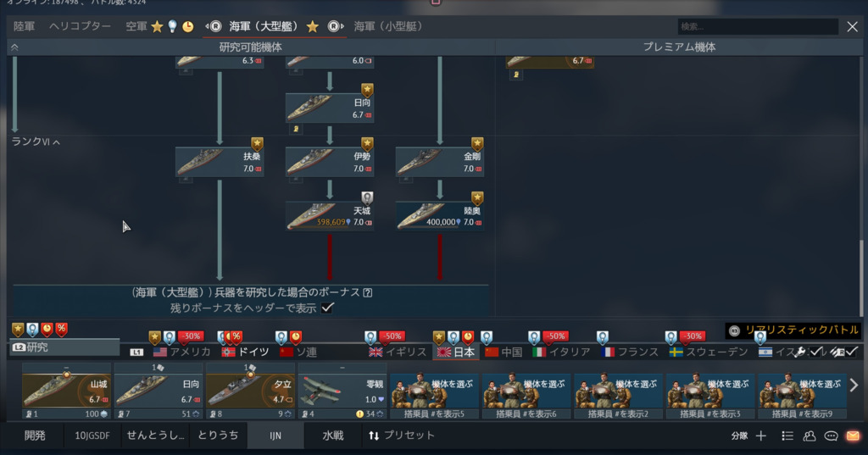Screen dimensions: 868x455
Task: Toggle the auto-refill ammo checkbox
Action: (x=851, y=352)
